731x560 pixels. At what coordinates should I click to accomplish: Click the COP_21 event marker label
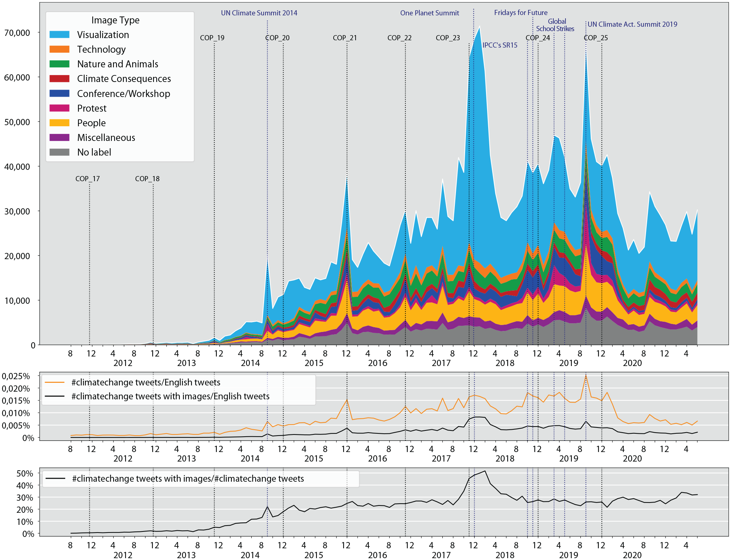point(345,38)
